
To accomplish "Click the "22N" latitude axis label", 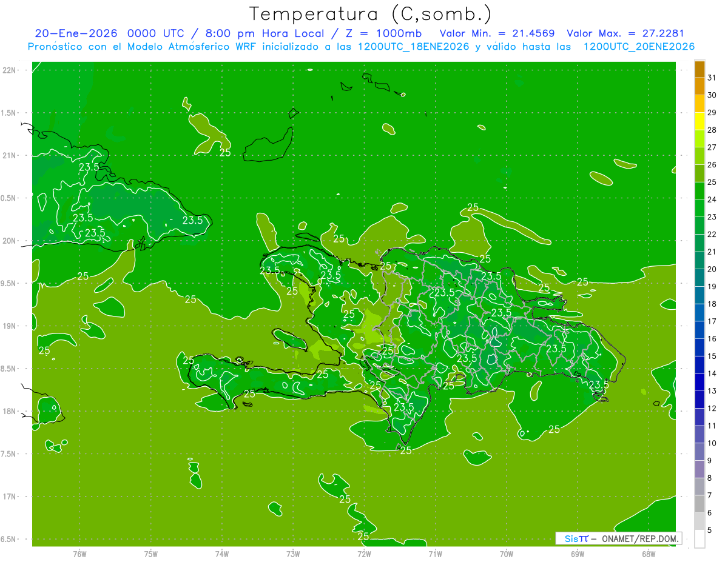I will coord(8,70).
